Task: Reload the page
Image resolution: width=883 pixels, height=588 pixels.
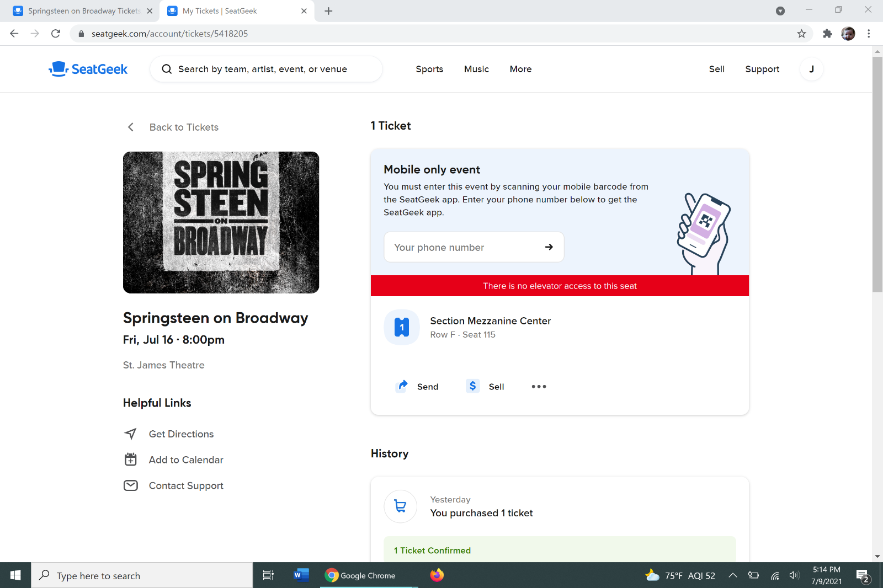Action: coord(56,34)
